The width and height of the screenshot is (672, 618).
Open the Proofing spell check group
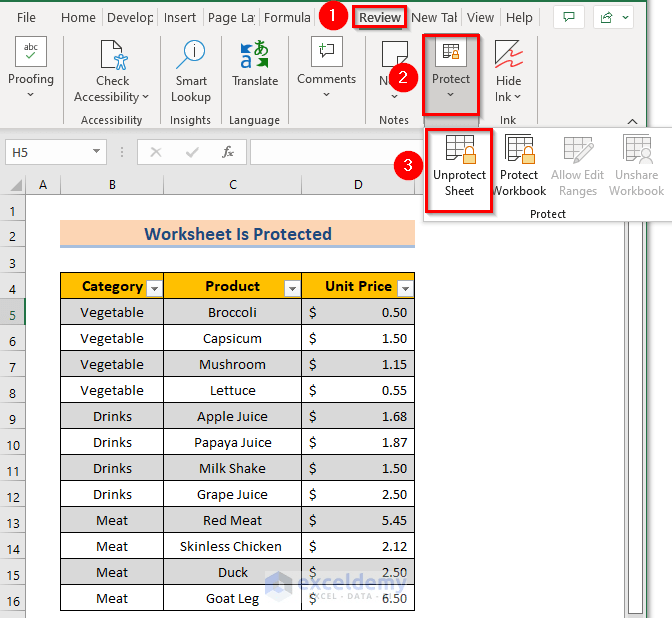point(30,67)
